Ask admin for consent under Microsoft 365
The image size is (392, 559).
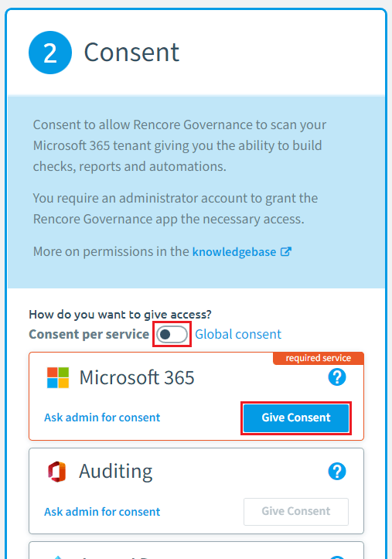click(102, 418)
